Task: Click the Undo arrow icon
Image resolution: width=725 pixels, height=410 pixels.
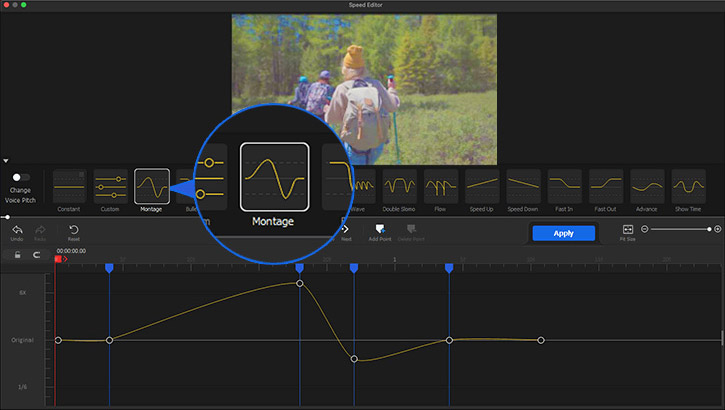Action: click(x=17, y=230)
